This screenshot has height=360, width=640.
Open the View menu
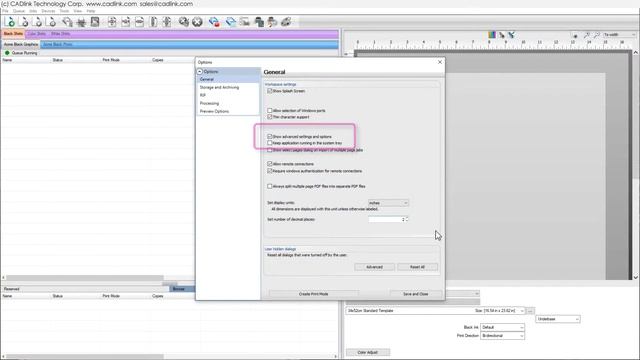(x=78, y=11)
